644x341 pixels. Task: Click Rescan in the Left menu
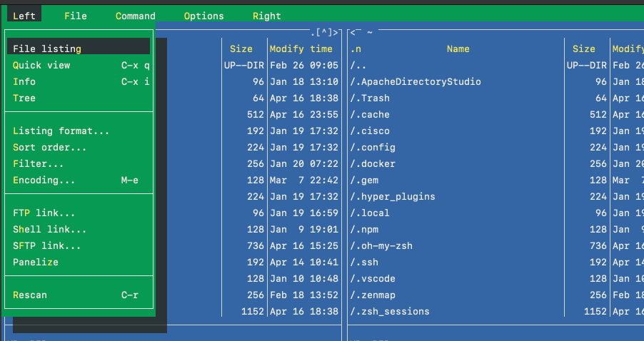tap(30, 295)
